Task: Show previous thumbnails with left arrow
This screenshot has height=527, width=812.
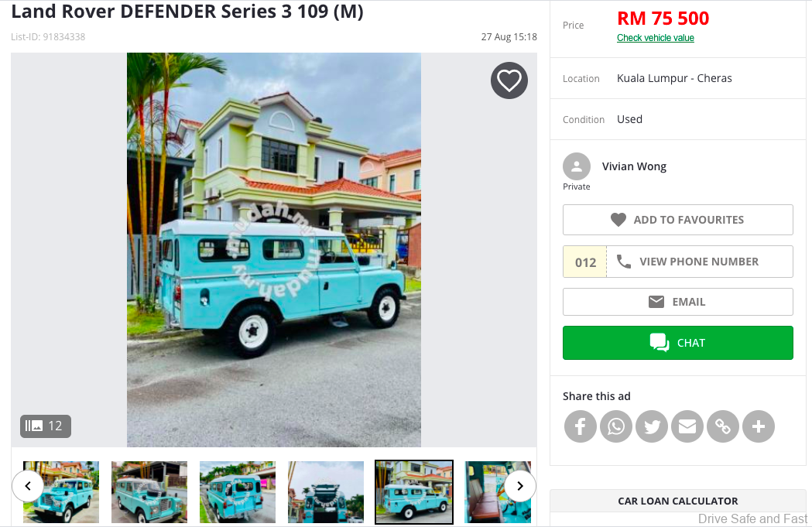Action: pos(28,486)
